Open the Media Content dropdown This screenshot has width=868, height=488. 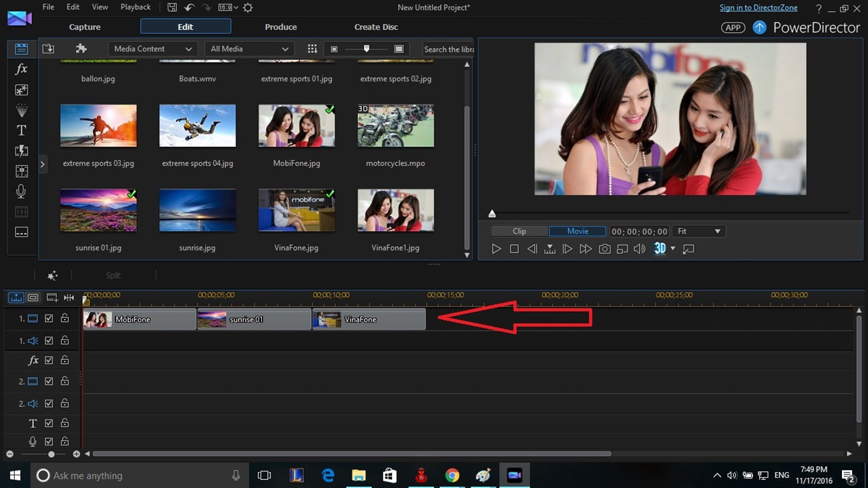tap(152, 49)
